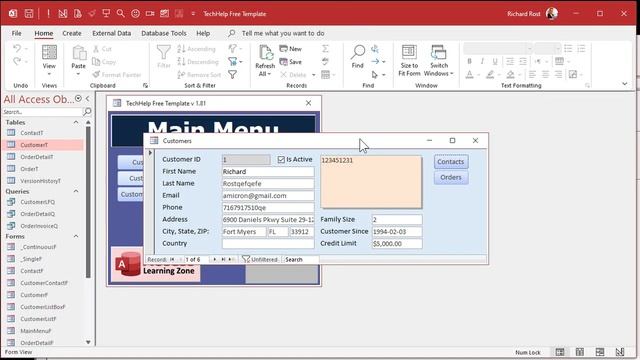Click the Totals sigma icon
The height and width of the screenshot is (360, 640).
[x=325, y=49]
